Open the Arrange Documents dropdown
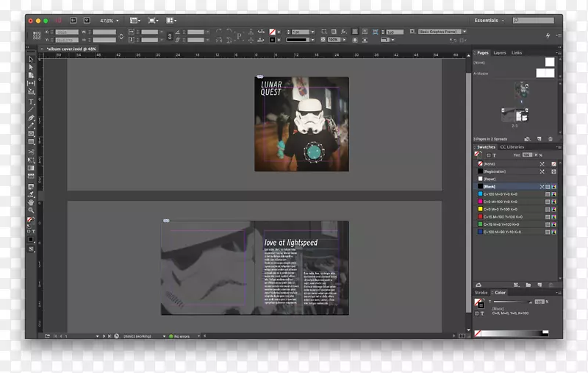Screen dimensions: 588x373 click(171, 21)
